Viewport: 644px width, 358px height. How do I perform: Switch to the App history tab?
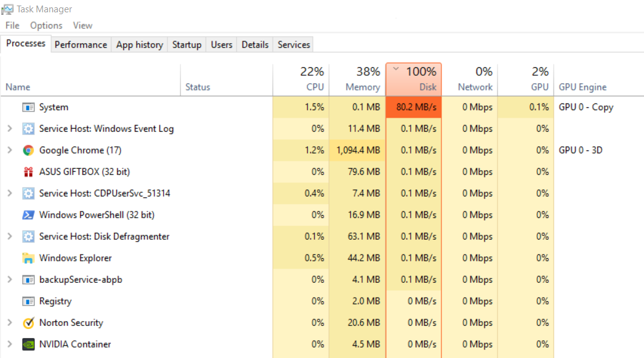140,44
